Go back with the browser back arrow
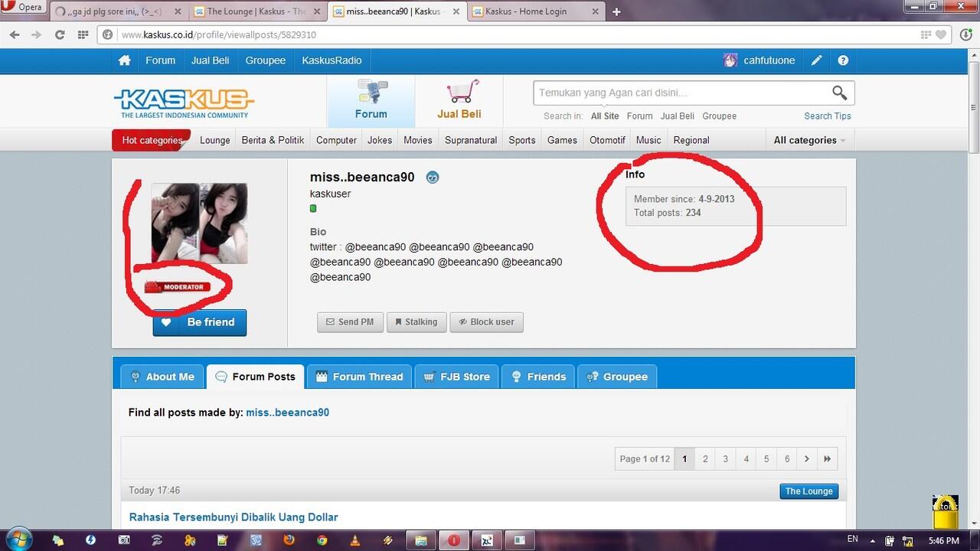Viewport: 980px width, 551px height. [15, 34]
